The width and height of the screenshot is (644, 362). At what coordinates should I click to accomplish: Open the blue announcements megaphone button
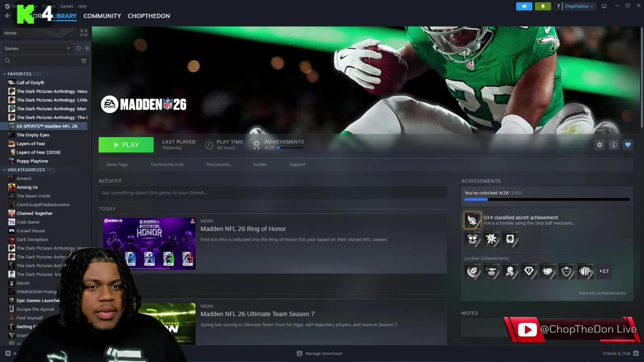pyautogui.click(x=524, y=6)
